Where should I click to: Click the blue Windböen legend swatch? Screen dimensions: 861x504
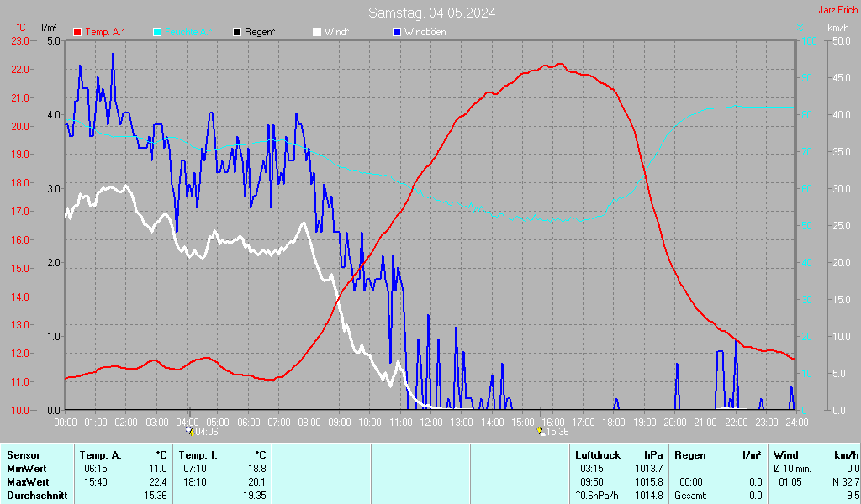pos(398,32)
